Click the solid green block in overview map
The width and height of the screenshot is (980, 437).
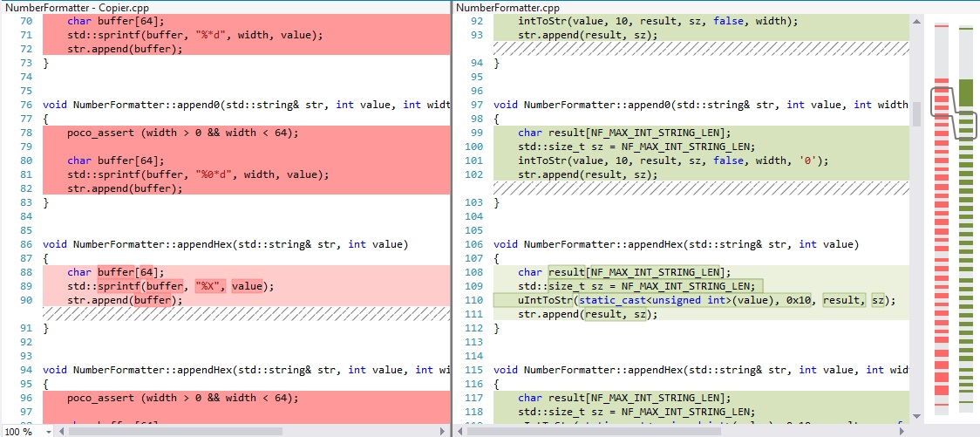click(966, 92)
